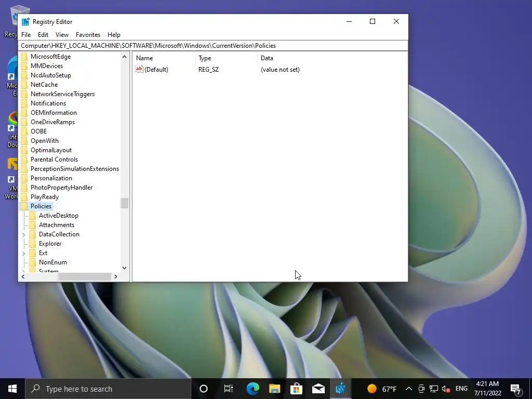
Task: Click the Policies folder icon
Action: click(24, 206)
